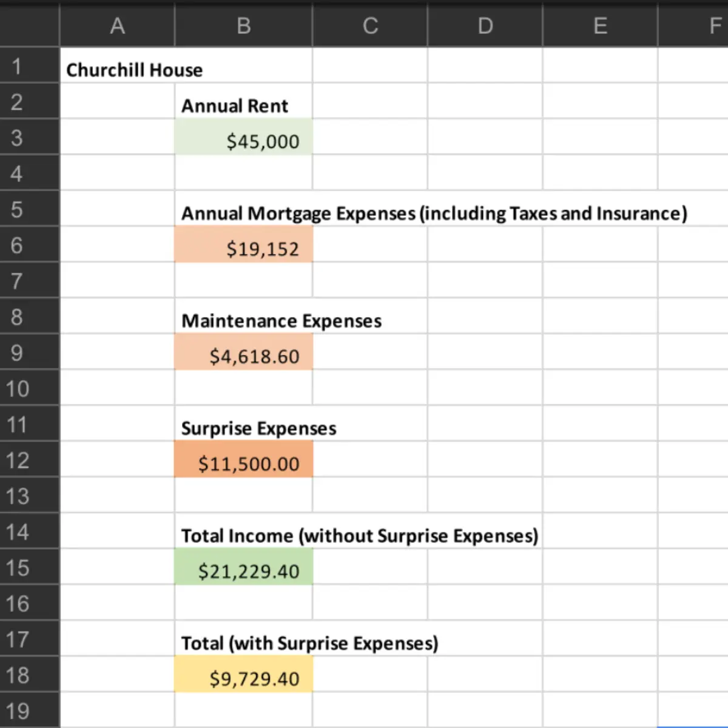Select column header A
The width and height of the screenshot is (728, 728).
pos(117,25)
